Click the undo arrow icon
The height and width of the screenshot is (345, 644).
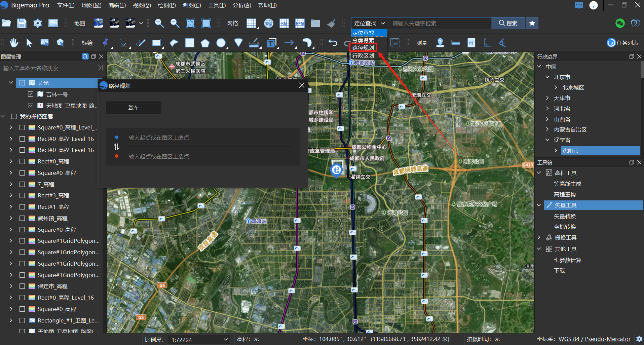tap(333, 43)
